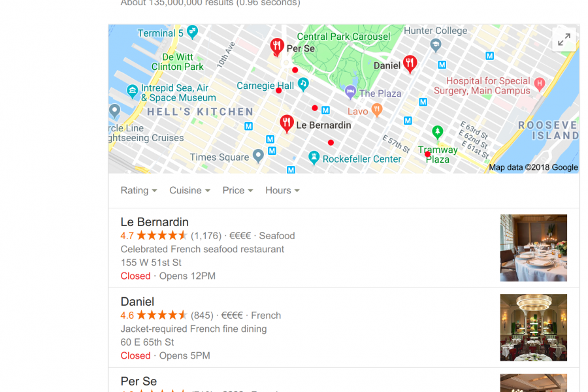Image resolution: width=588 pixels, height=392 pixels.
Task: Click The Plaza hotel marker
Action: click(350, 92)
